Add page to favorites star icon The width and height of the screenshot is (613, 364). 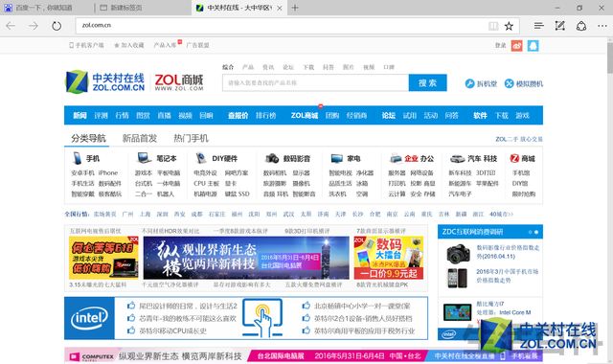pyautogui.click(x=509, y=26)
